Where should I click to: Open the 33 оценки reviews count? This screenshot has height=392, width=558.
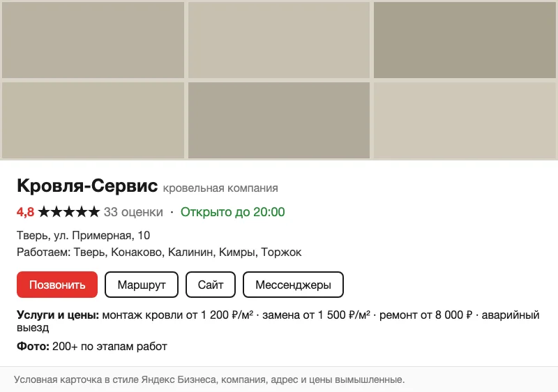click(x=133, y=212)
